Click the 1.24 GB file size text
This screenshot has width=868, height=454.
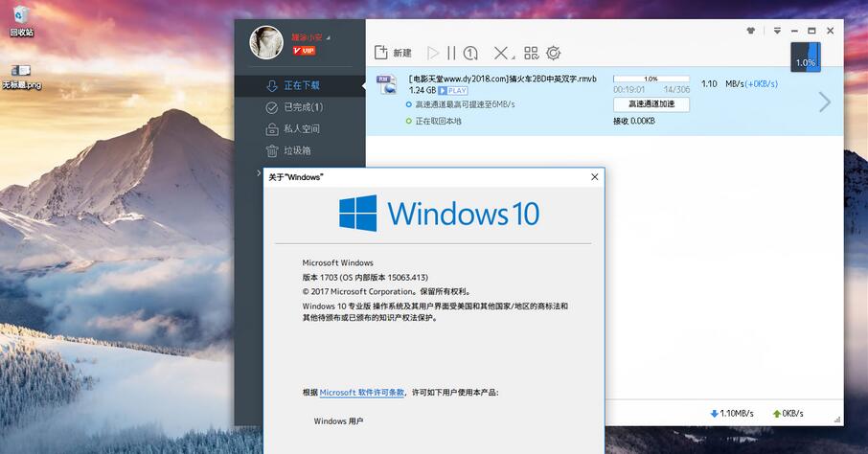click(x=423, y=90)
